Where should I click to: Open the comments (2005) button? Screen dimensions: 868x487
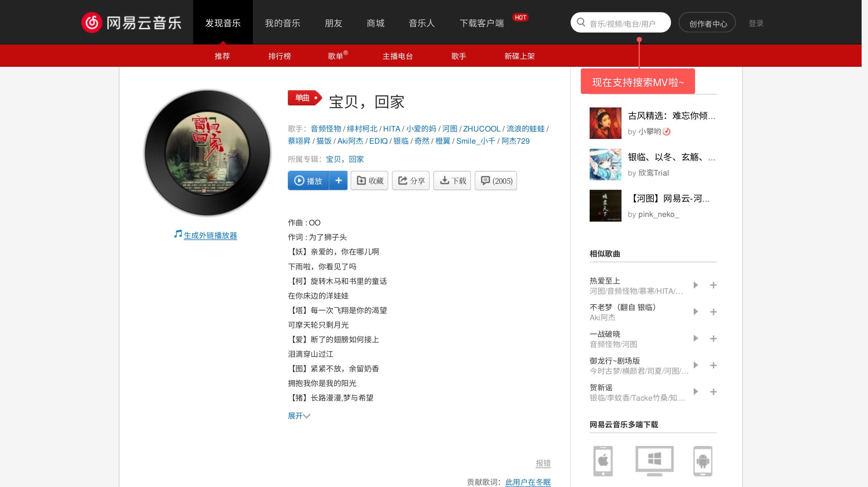(496, 181)
